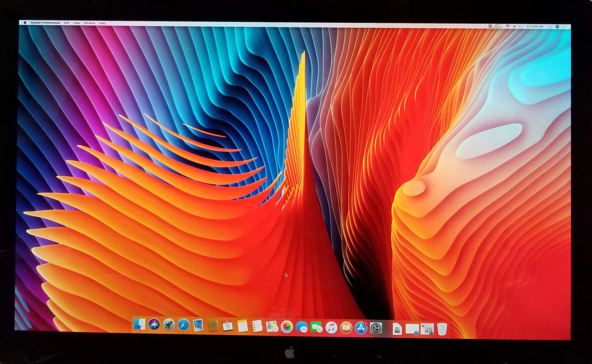Open Messages chat bubble icon
Viewport: 592px width, 364px height.
pyautogui.click(x=301, y=327)
